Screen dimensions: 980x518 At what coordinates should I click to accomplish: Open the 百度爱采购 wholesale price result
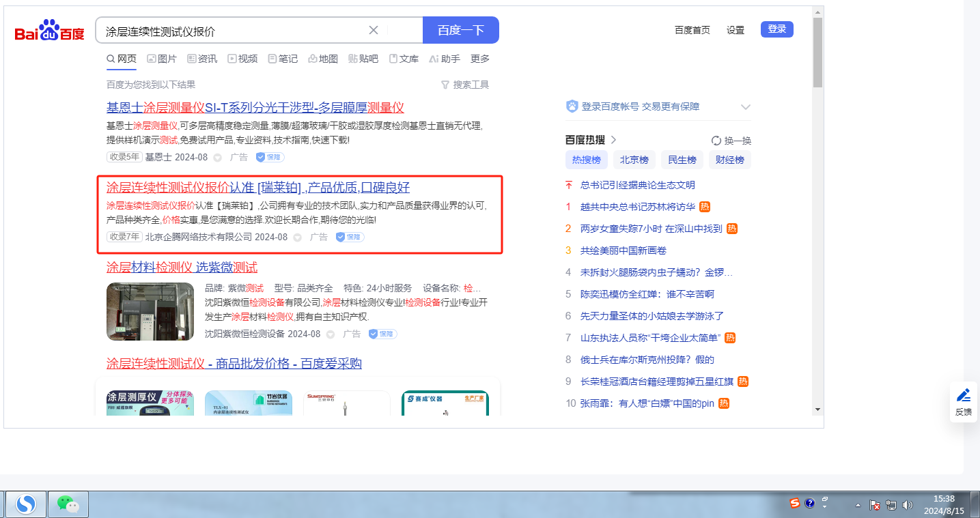point(234,364)
